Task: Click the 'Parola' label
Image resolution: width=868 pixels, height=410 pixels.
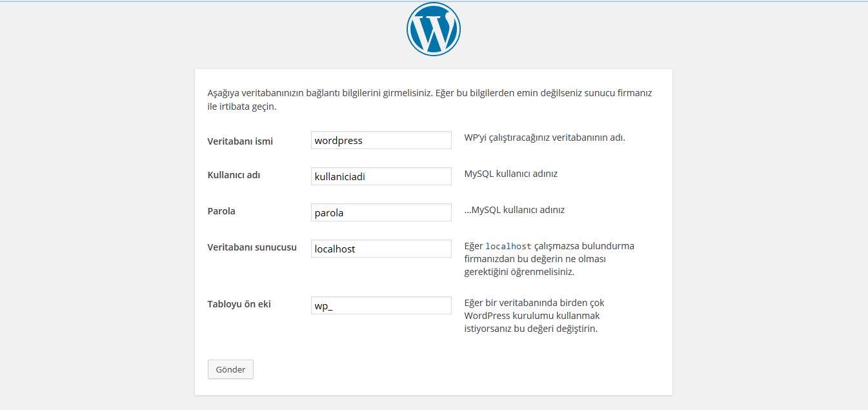Action: 221,210
